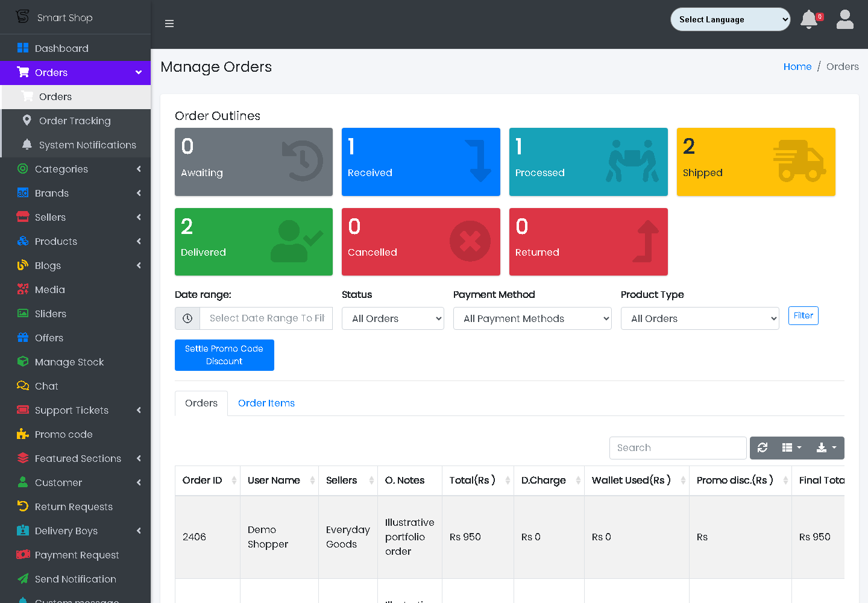Expand the Categories sidebar menu
Image resolution: width=868 pixels, height=603 pixels.
[x=75, y=169]
